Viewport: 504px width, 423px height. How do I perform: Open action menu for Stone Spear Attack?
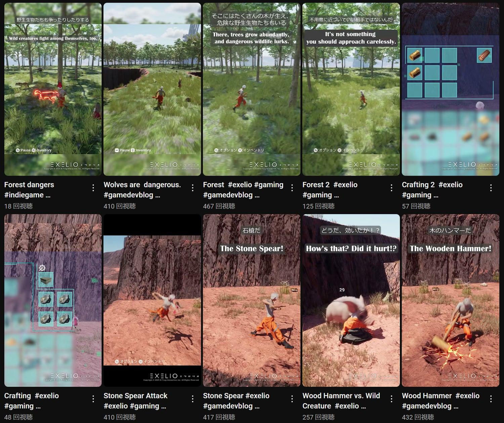193,399
